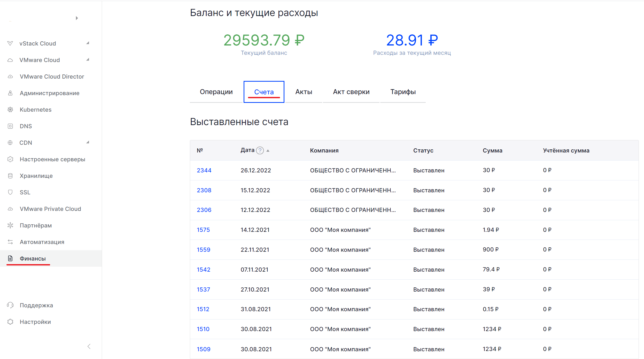Open invoice number 1575
The image size is (644, 359).
pos(203,230)
